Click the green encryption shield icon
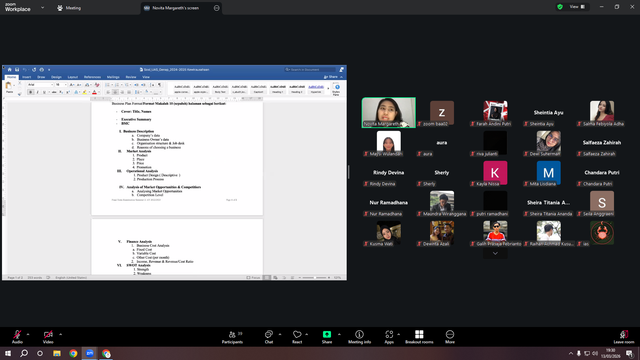Viewport: 640px width, 360px height. (560, 7)
